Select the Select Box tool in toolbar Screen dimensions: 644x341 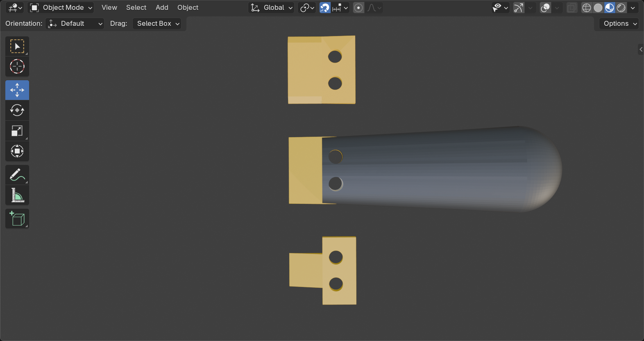[x=17, y=46]
